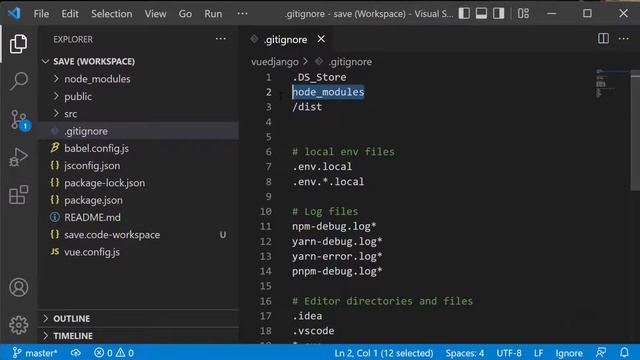Screen dimensions: 640x360
Task: Toggle secondary side bar layout icon
Action: click(x=498, y=13)
